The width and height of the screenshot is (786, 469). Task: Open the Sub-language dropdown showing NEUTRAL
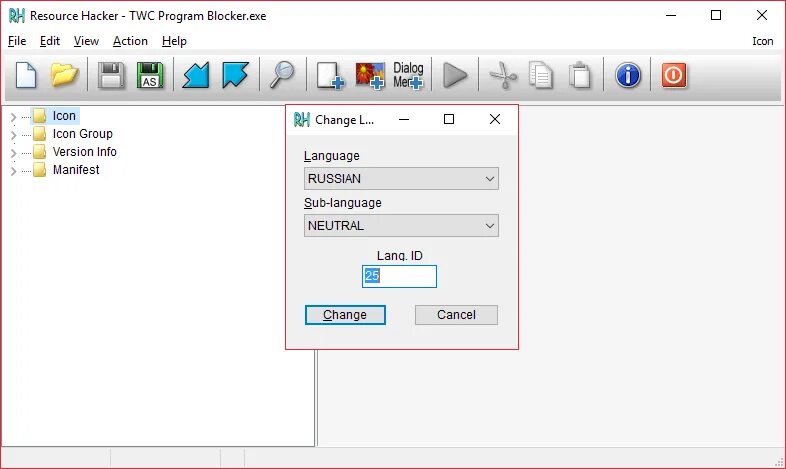tap(401, 225)
